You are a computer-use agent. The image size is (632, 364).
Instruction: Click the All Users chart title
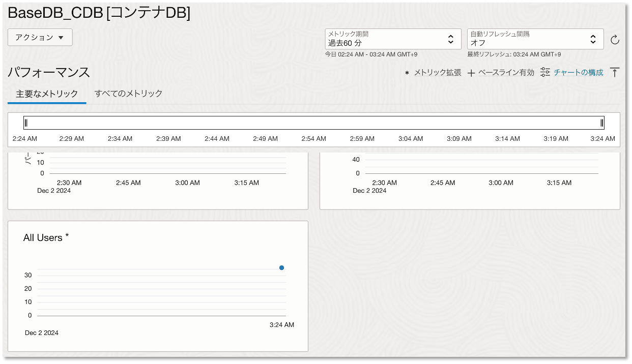click(43, 237)
